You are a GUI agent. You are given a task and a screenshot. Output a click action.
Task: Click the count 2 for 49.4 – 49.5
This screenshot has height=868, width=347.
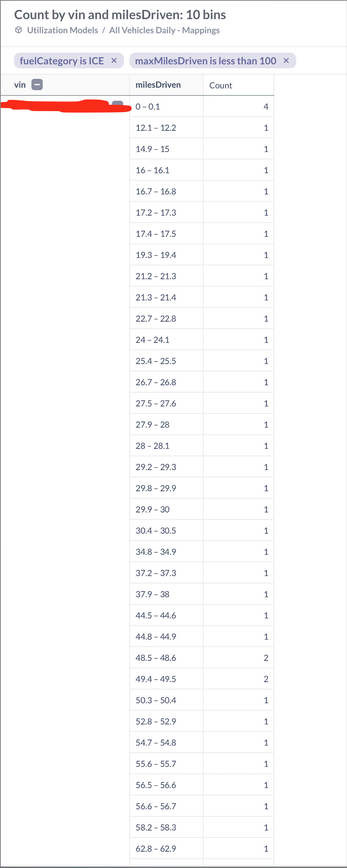coord(238,679)
